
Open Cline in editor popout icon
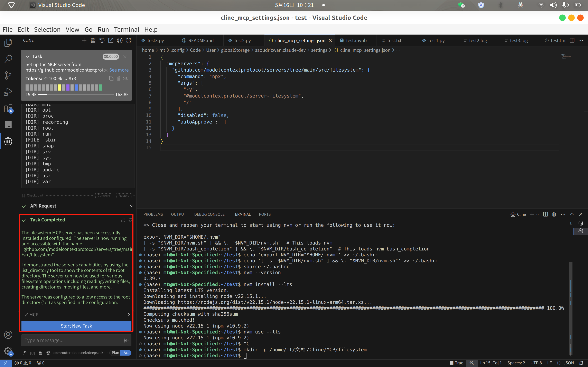click(x=111, y=40)
